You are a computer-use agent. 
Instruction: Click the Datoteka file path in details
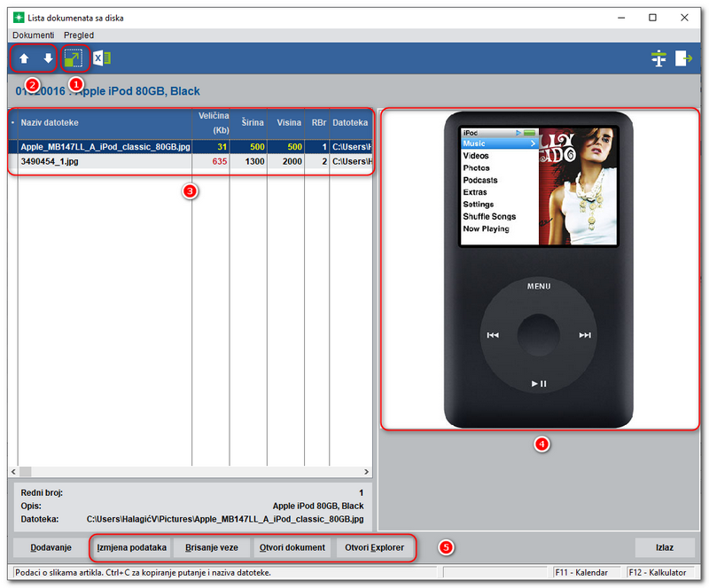[x=225, y=519]
